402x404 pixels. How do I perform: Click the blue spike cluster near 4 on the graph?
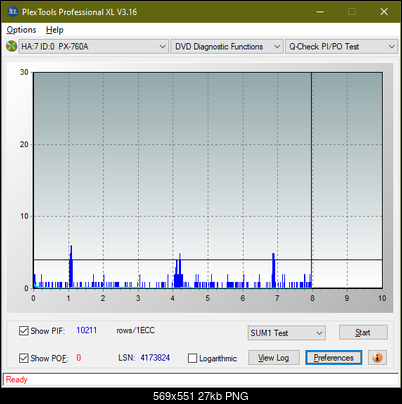tap(179, 270)
